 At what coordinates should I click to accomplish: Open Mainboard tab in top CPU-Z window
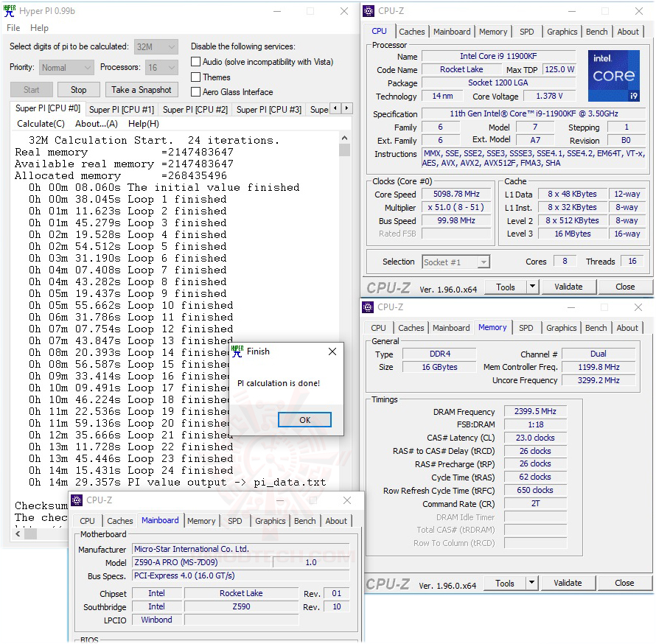click(452, 32)
